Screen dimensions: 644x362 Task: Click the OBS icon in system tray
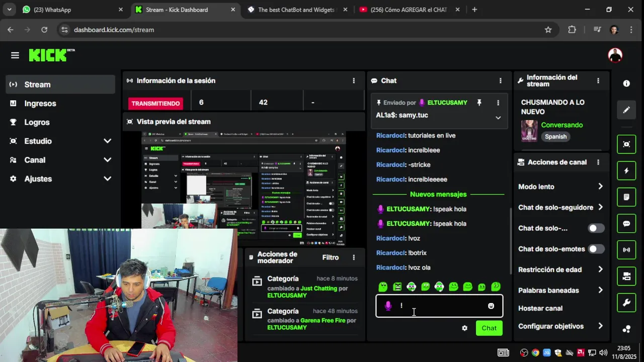[524, 352]
